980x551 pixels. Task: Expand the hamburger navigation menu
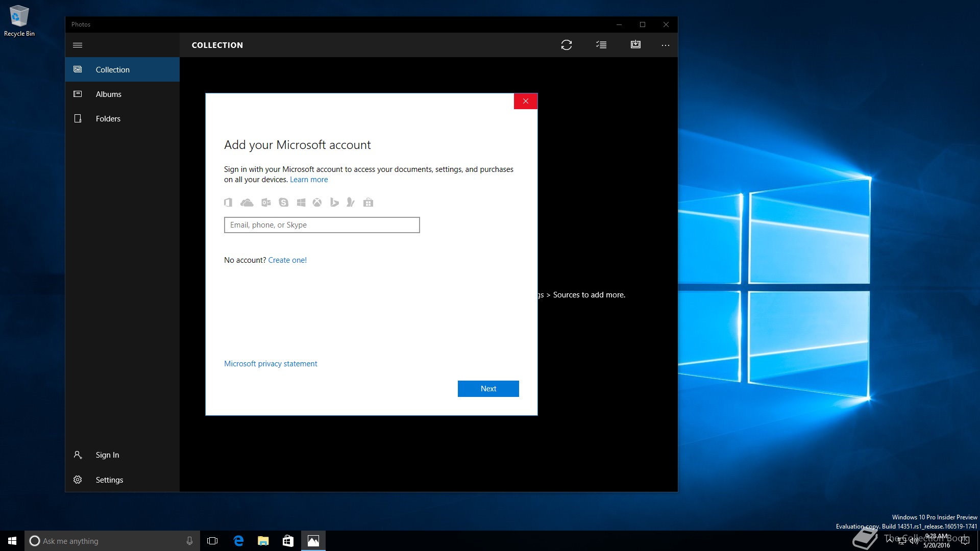click(78, 45)
